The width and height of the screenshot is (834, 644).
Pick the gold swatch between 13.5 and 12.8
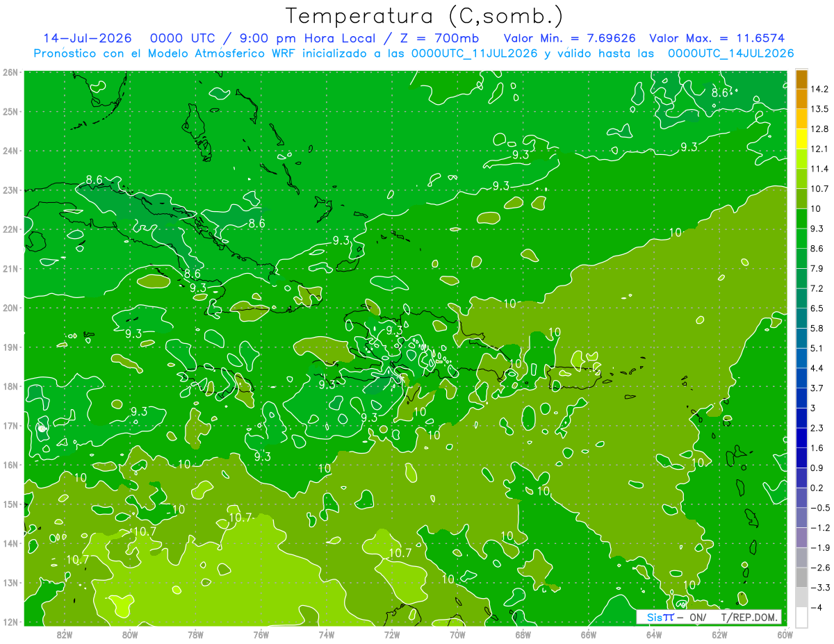click(801, 119)
